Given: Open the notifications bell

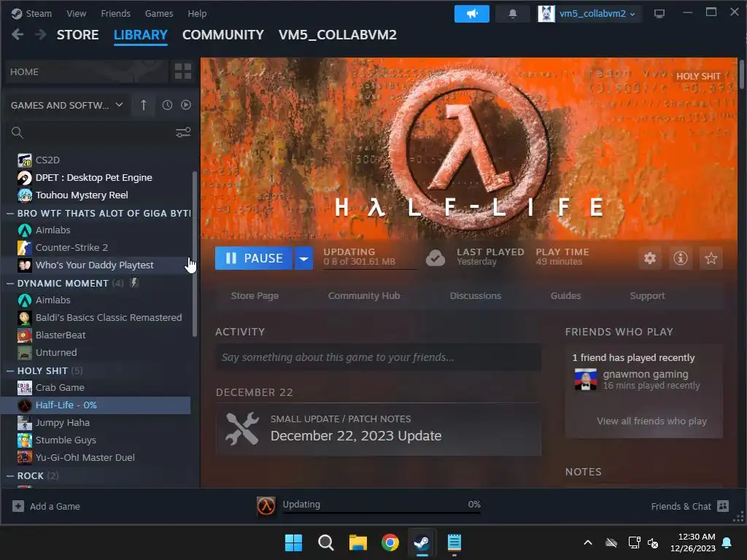Looking at the screenshot, I should coord(513,14).
